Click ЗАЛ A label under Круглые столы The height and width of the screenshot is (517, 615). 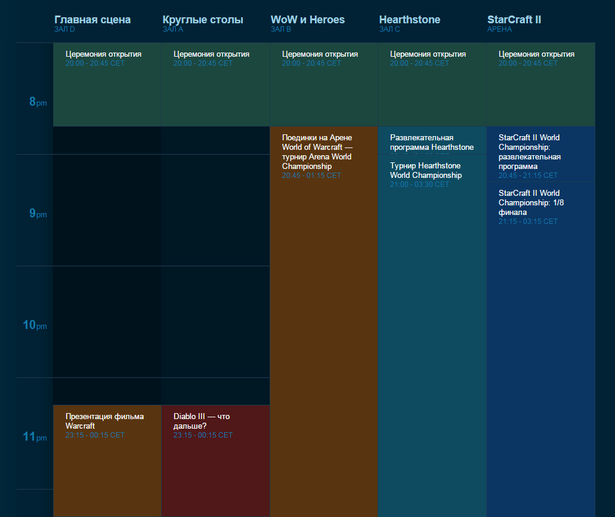[173, 29]
